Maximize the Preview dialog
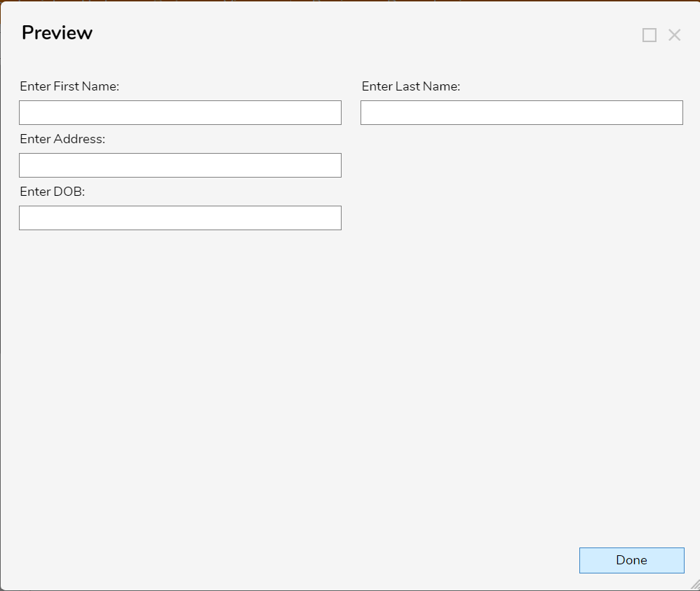 coord(649,35)
